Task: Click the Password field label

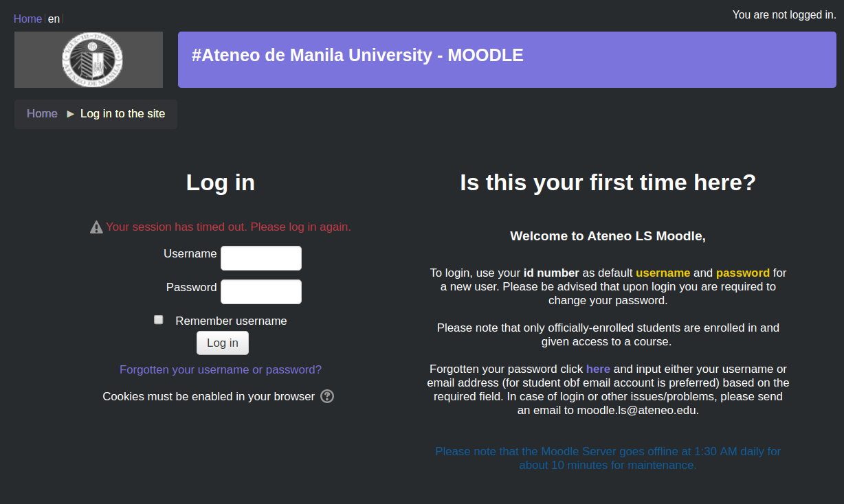Action: (x=192, y=287)
